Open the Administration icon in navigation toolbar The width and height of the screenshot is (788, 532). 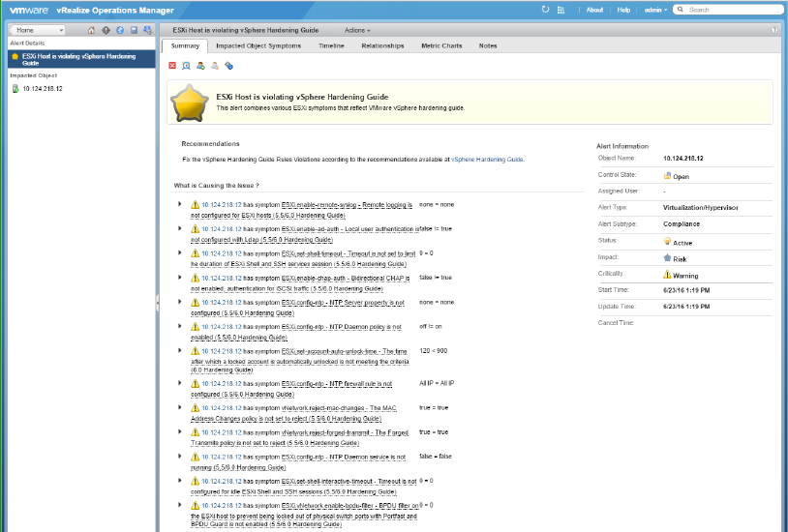tap(148, 30)
